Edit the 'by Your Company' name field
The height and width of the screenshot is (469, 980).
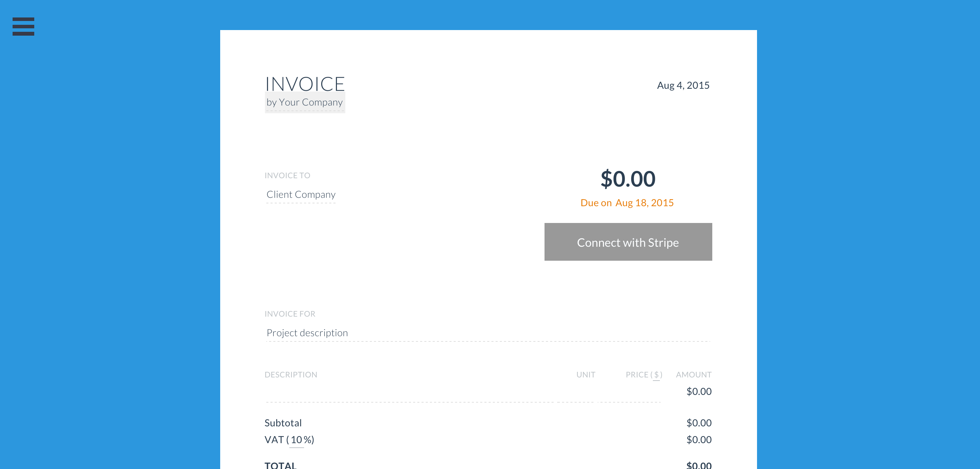tap(305, 102)
